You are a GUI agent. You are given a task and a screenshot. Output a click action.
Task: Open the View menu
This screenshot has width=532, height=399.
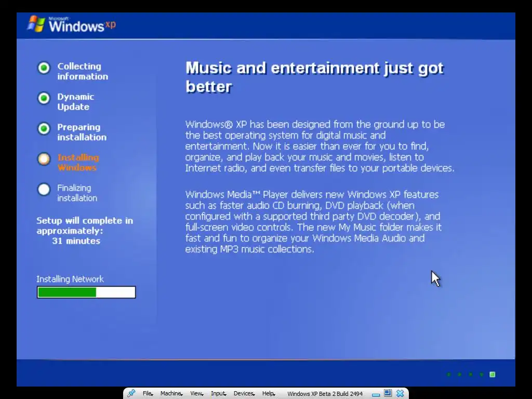(196, 394)
